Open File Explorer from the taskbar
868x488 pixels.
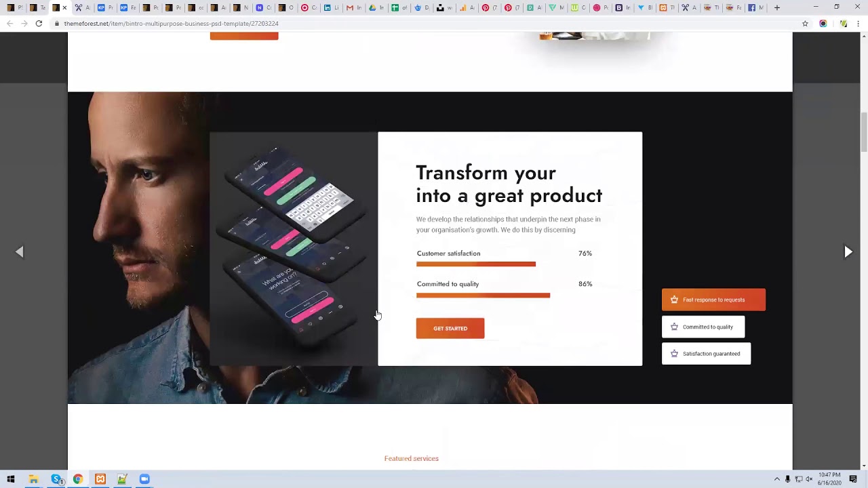[x=33, y=479]
